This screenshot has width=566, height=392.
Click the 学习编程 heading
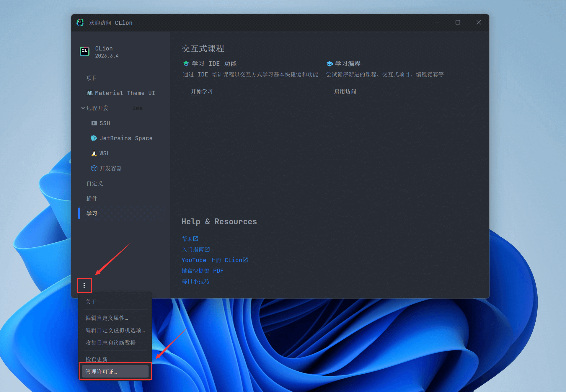pos(348,64)
